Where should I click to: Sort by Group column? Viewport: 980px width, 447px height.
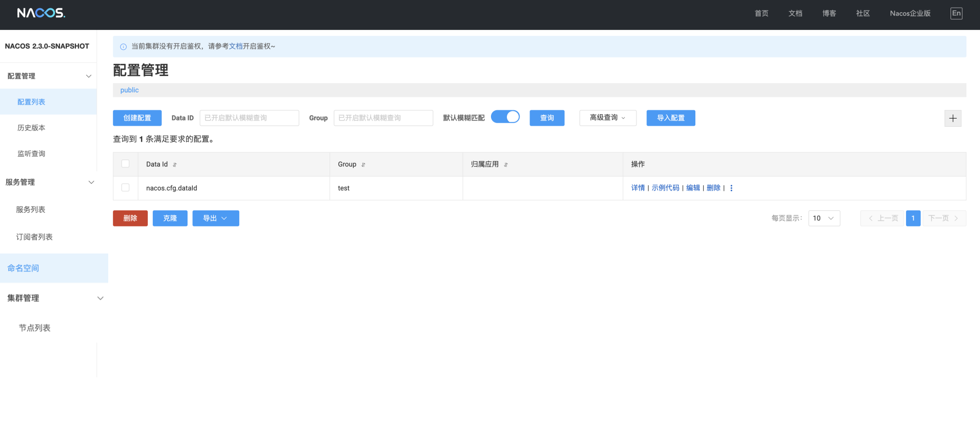[x=363, y=165]
